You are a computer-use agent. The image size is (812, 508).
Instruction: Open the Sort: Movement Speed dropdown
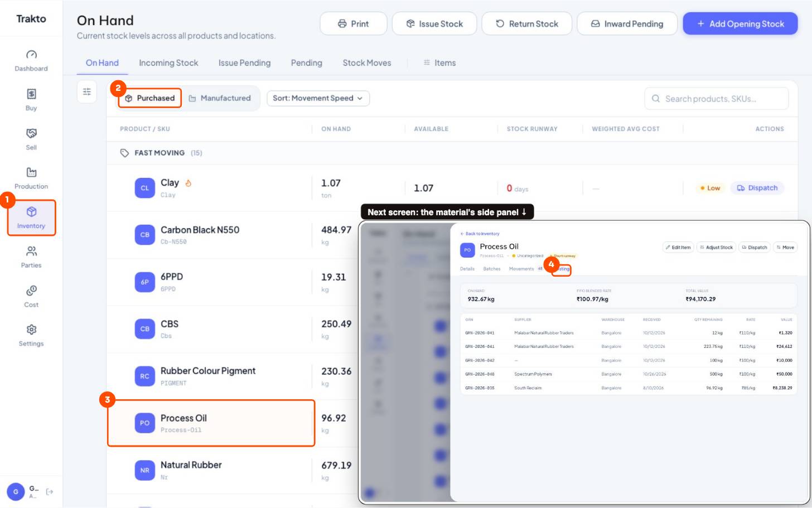click(x=318, y=98)
